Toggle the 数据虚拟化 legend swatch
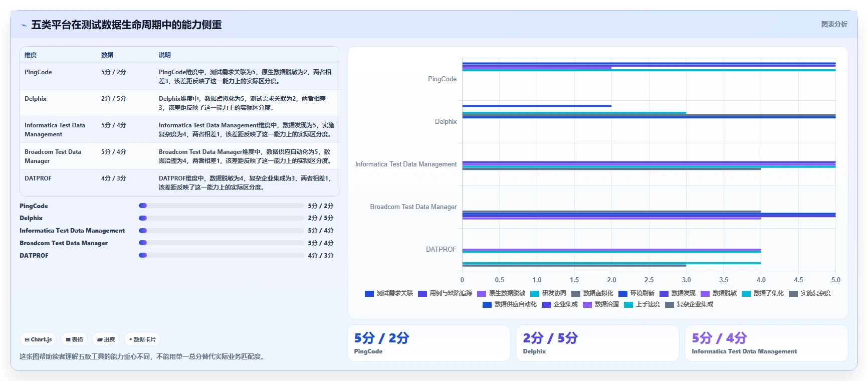This screenshot has height=381, width=868. click(576, 293)
